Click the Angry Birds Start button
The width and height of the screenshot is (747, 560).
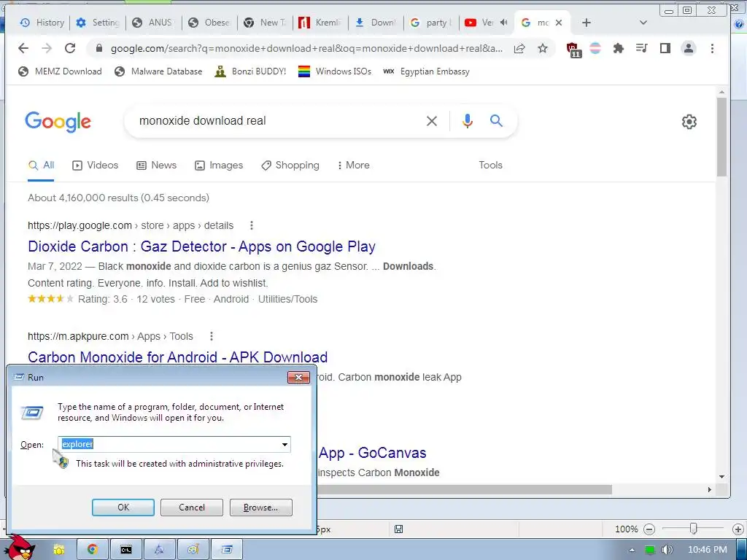point(20,548)
